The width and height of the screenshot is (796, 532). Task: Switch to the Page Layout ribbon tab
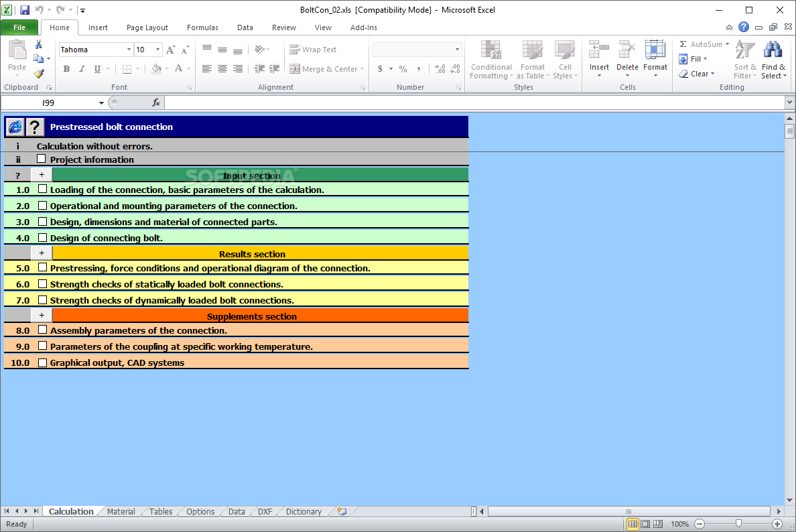click(x=147, y=27)
